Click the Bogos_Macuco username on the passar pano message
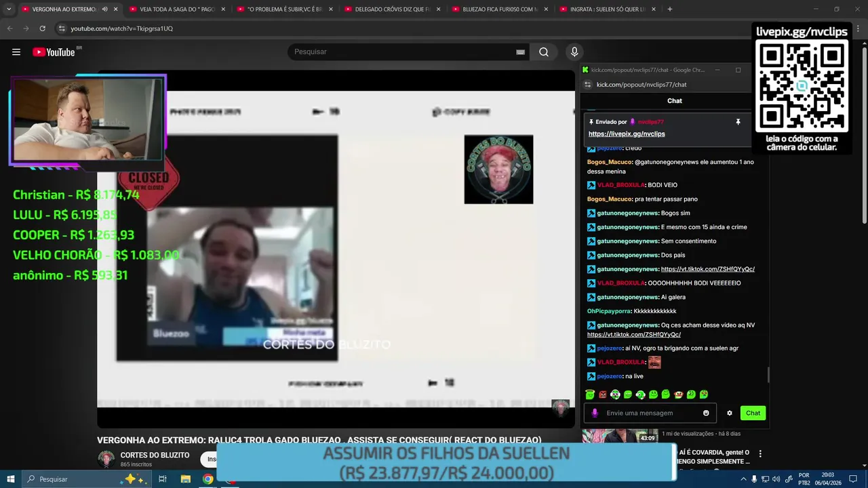 pyautogui.click(x=609, y=199)
